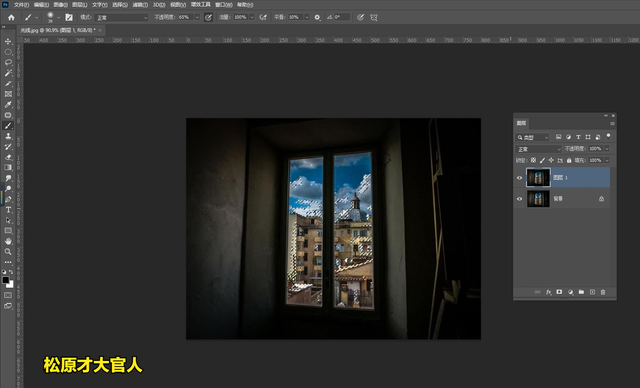Toggle pressure for opacity button

tap(209, 18)
